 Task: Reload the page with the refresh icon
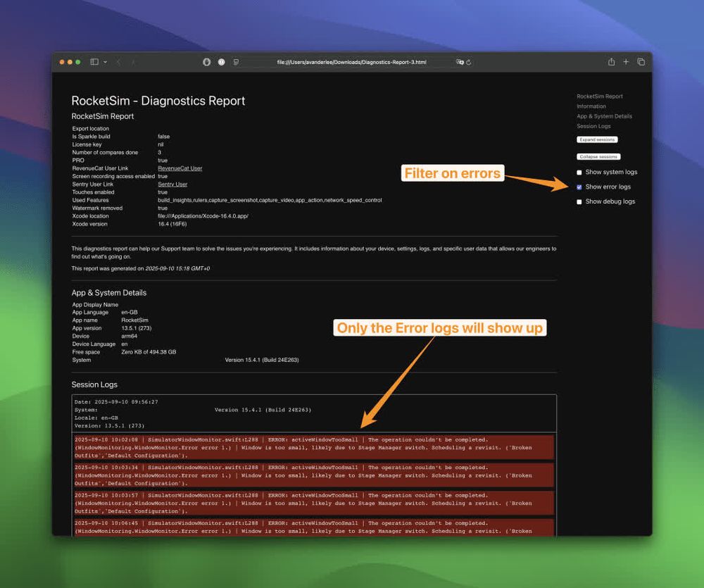[x=469, y=62]
